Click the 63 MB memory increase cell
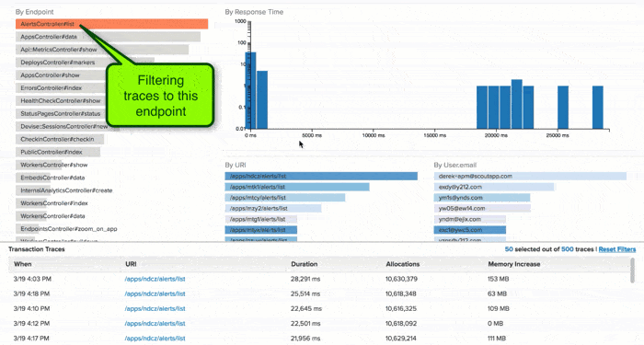644x345 pixels. [497, 293]
